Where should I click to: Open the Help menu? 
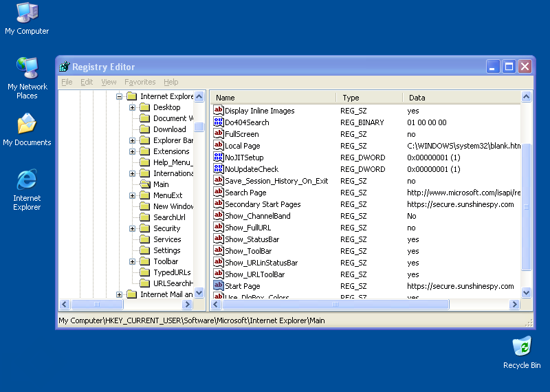(170, 82)
